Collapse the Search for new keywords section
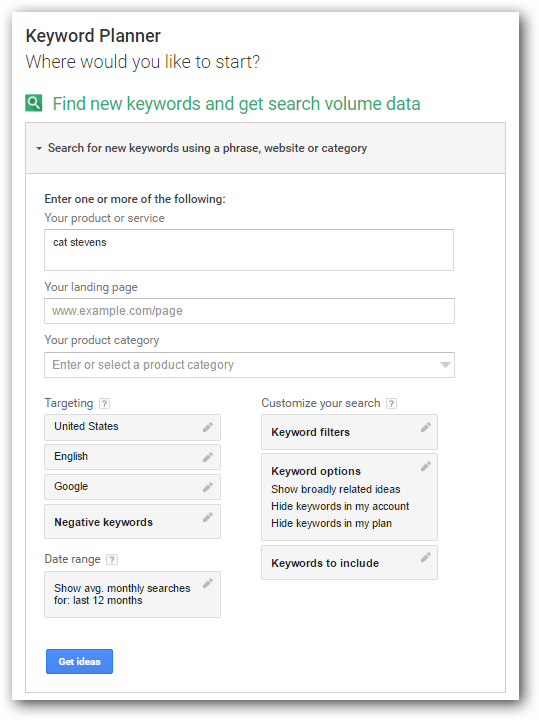The height and width of the screenshot is (720, 539). (x=39, y=148)
